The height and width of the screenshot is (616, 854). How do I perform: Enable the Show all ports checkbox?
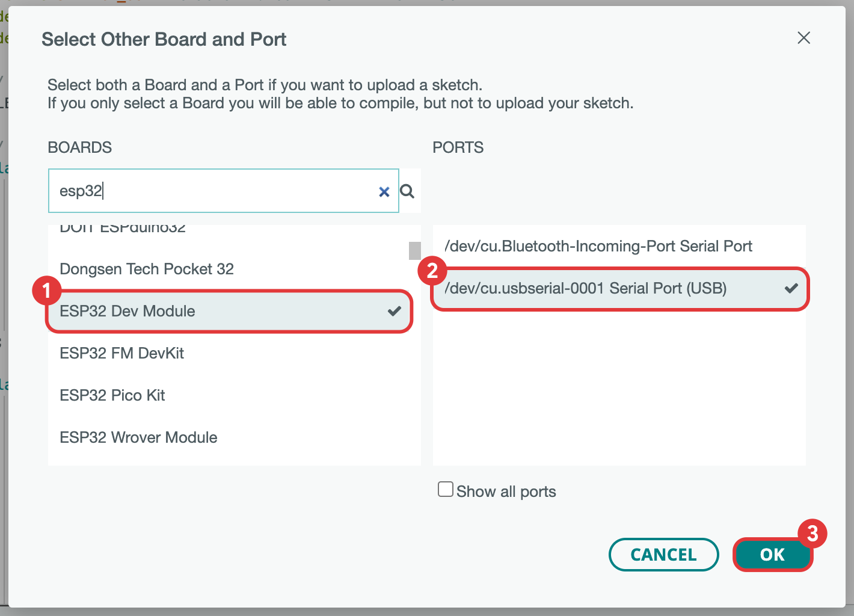(x=446, y=489)
